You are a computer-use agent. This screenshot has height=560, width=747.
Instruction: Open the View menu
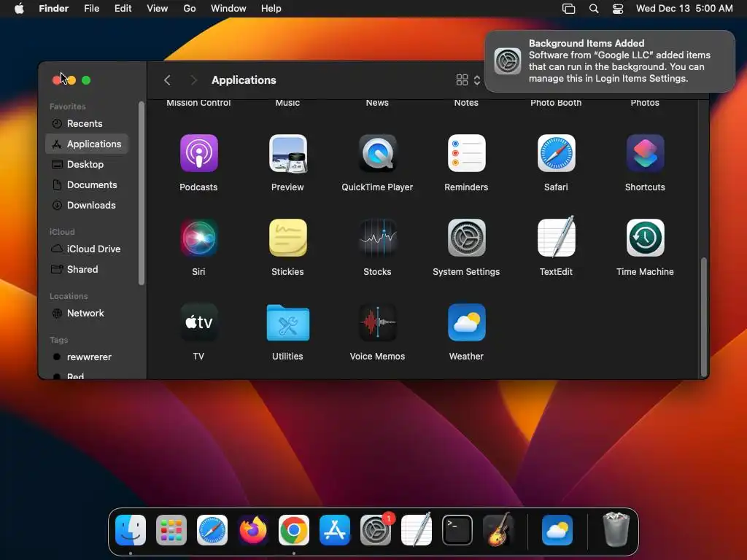(x=158, y=9)
